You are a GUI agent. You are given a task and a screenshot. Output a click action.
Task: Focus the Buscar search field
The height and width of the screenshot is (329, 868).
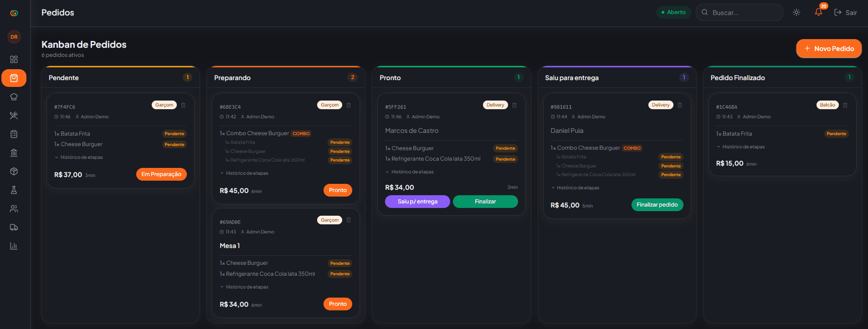coord(740,12)
